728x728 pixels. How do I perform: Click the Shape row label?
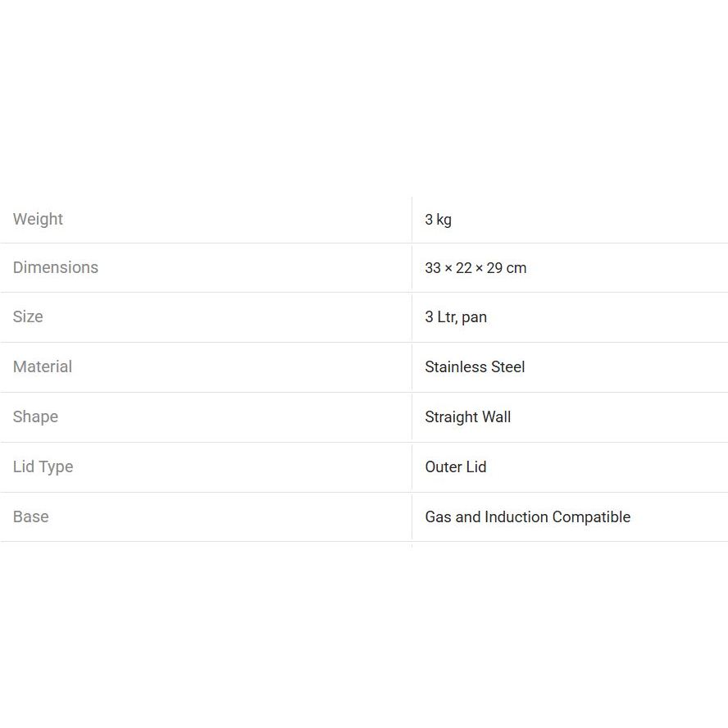point(35,416)
